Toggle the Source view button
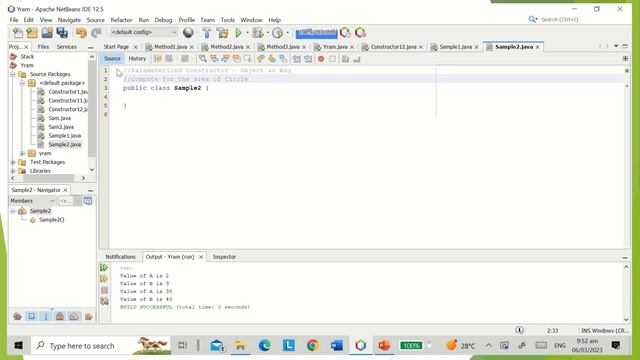The width and height of the screenshot is (640, 360). pos(112,59)
